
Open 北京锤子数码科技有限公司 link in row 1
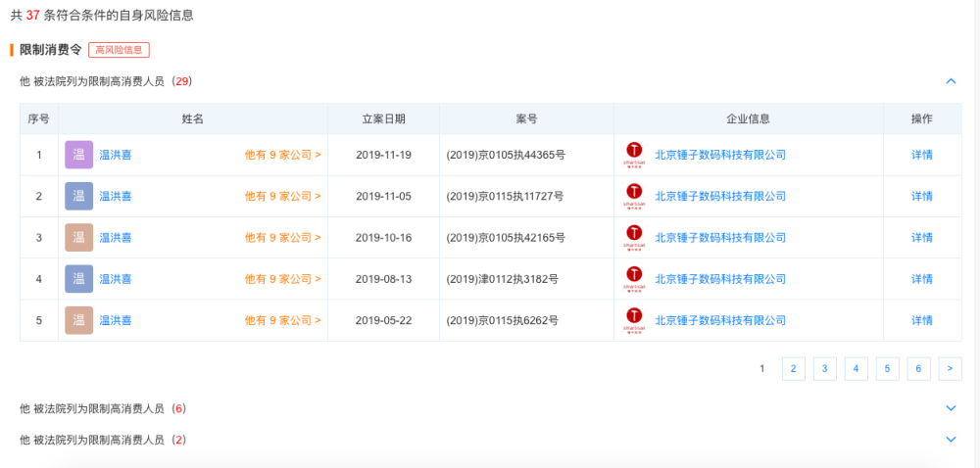click(720, 155)
